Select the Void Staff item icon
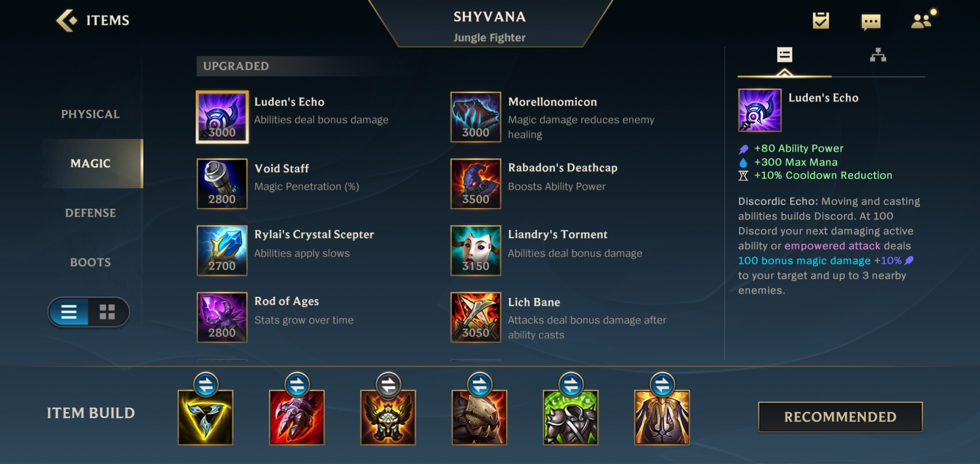 coord(222,184)
